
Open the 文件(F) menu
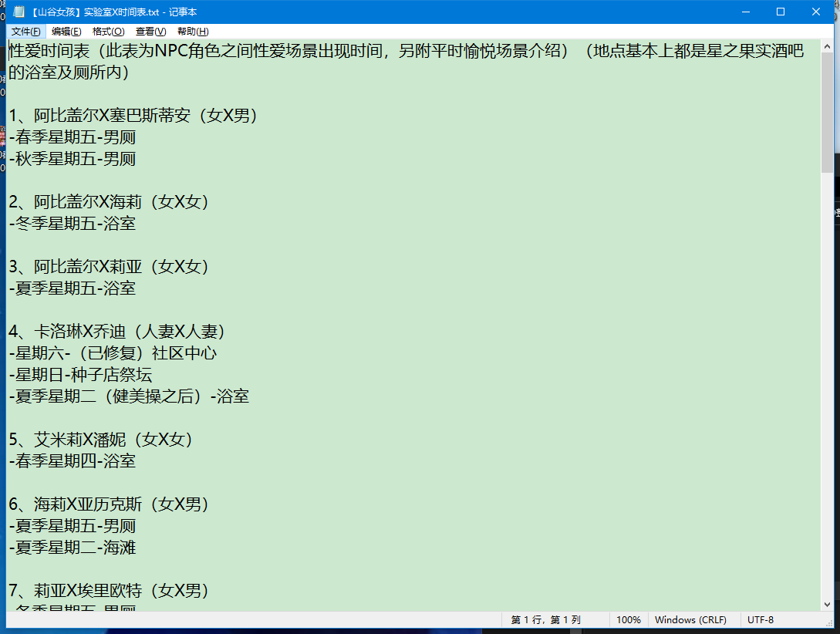click(x=25, y=32)
